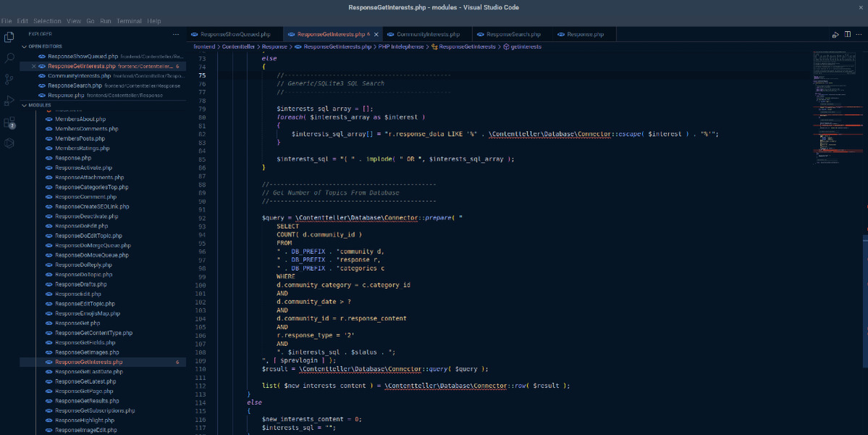Open More Actions ellipsis in editor toolbar

click(858, 33)
